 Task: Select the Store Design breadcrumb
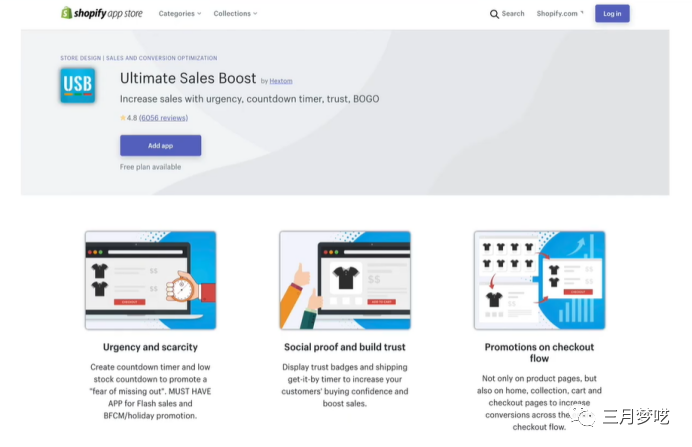click(81, 58)
